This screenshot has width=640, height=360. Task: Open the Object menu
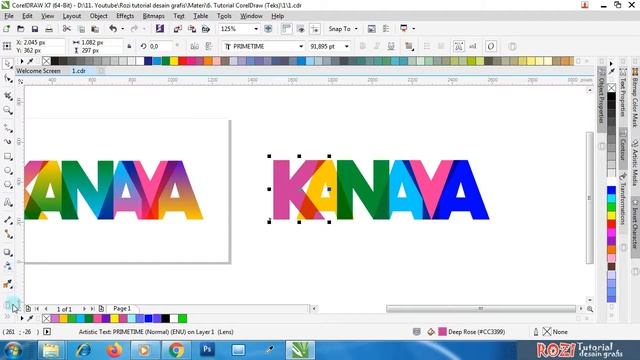pyautogui.click(x=98, y=16)
